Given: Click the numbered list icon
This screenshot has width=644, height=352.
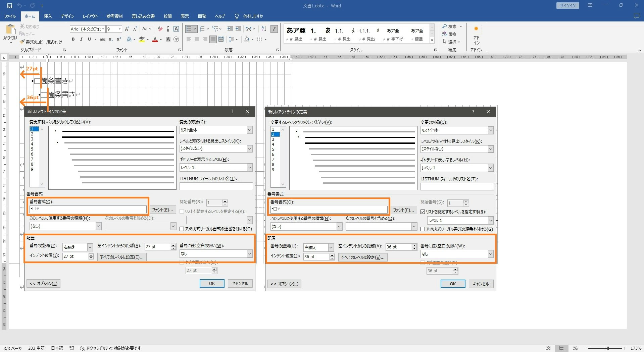Looking at the screenshot, I should tap(202, 29).
